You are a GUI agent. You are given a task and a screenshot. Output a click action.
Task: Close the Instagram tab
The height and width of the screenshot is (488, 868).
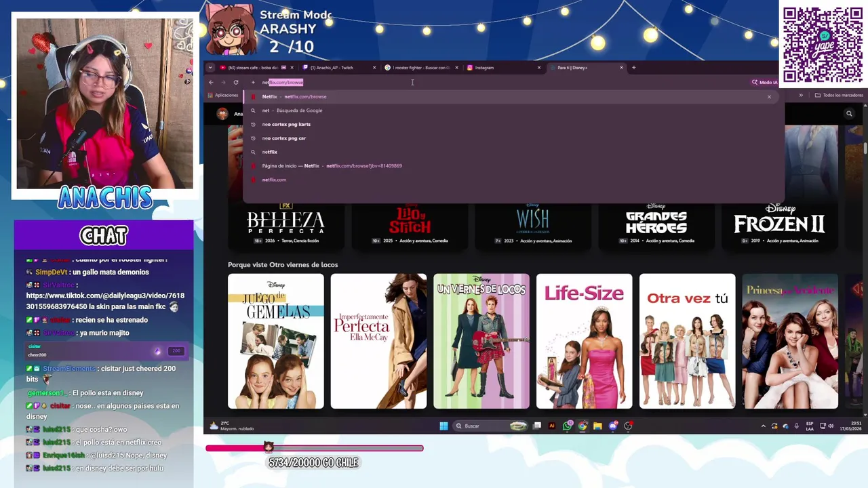point(539,67)
